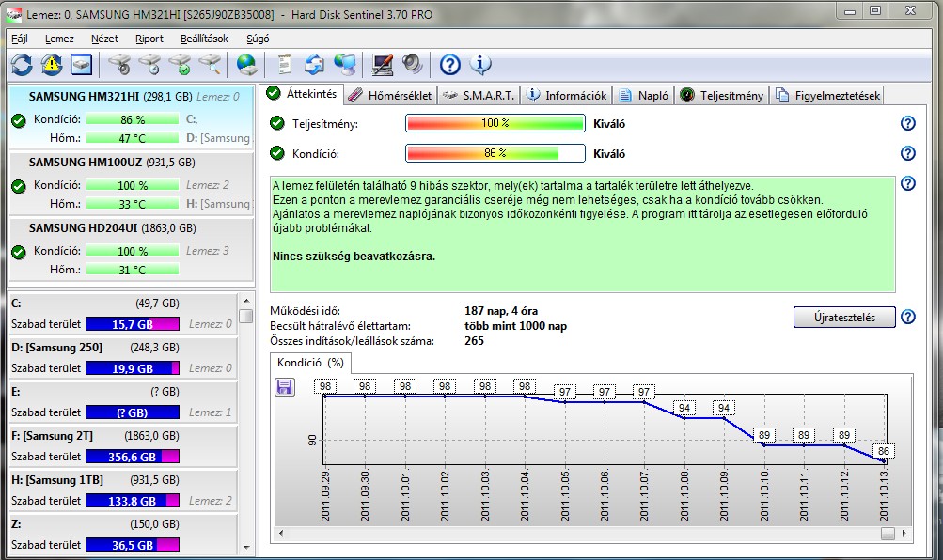Open the Súgó menu

258,39
